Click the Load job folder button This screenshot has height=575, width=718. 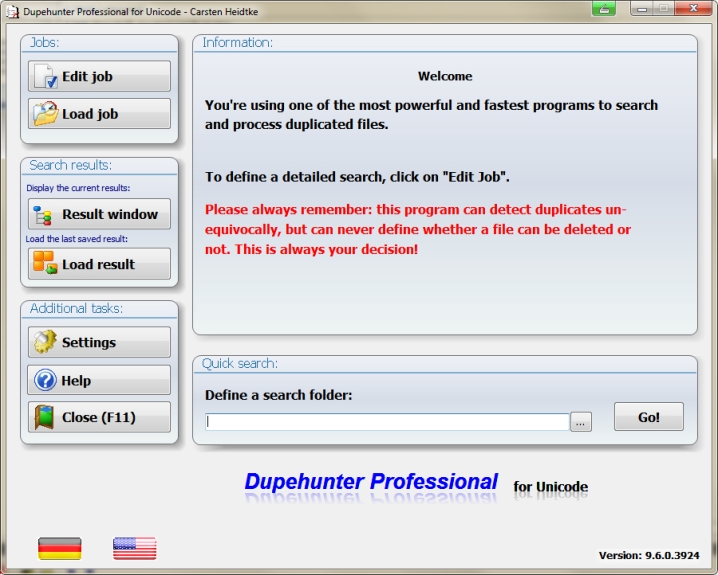click(x=99, y=114)
